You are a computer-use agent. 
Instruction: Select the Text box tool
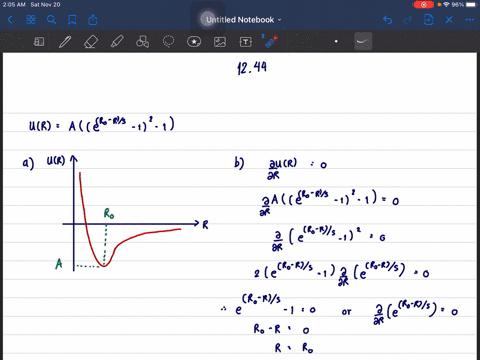coord(246,42)
